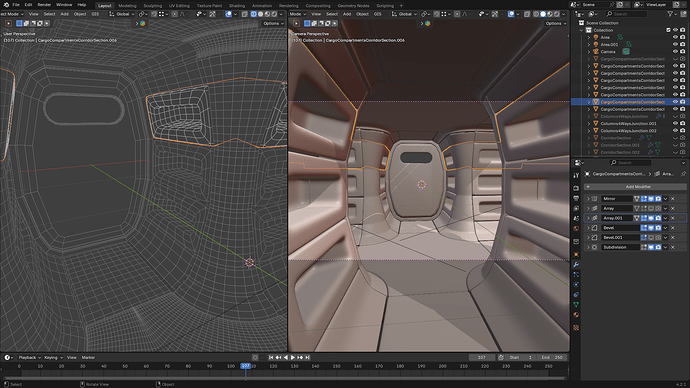Open the Material properties tab icon
The height and width of the screenshot is (388, 690).
(x=576, y=315)
